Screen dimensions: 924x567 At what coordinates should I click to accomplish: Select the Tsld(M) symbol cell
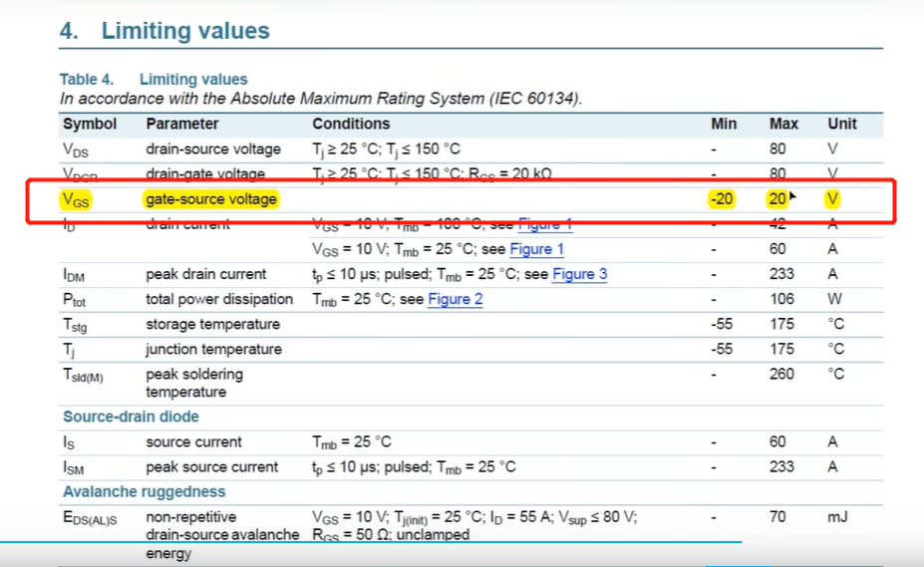83,376
